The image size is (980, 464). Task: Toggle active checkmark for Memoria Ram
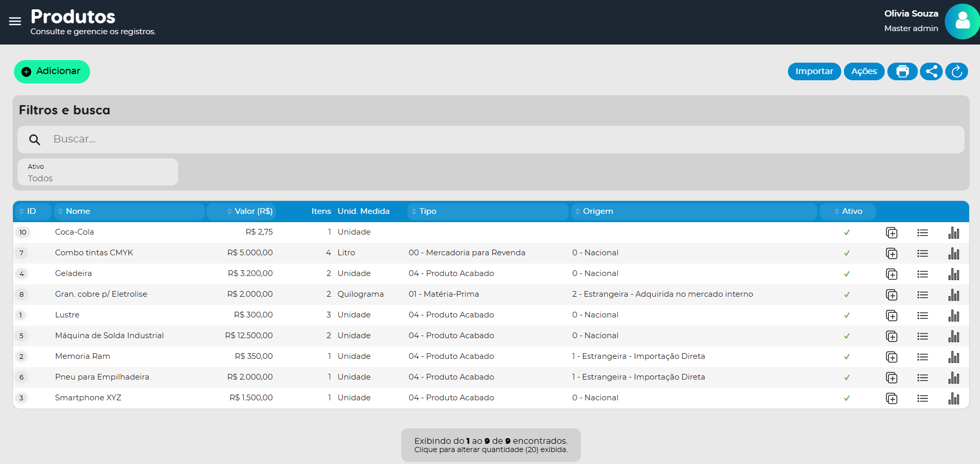click(x=846, y=357)
